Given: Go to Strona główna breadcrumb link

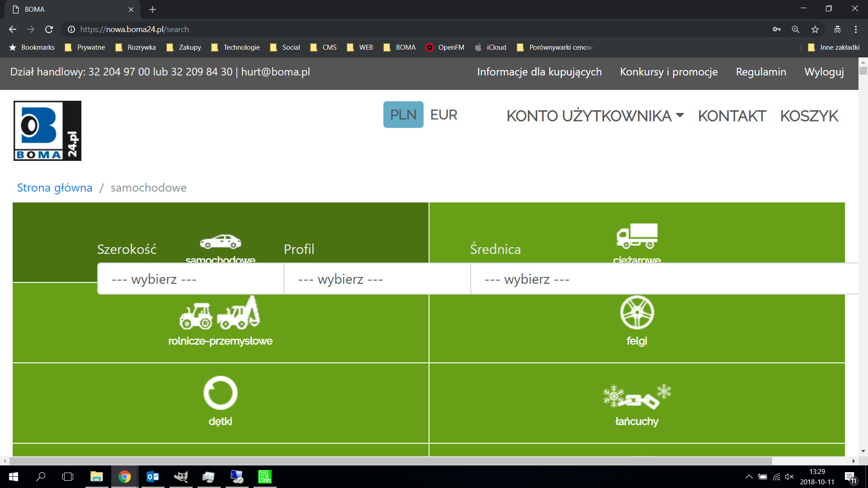Looking at the screenshot, I should [x=55, y=188].
